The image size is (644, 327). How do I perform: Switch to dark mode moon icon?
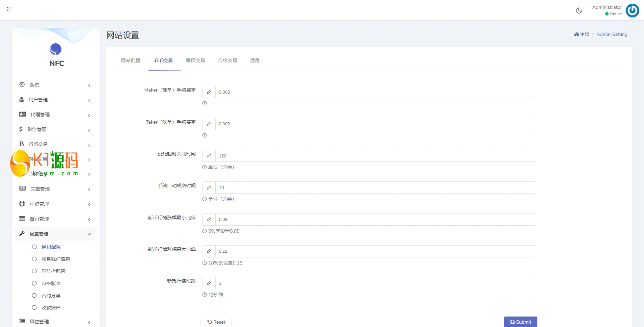click(579, 10)
